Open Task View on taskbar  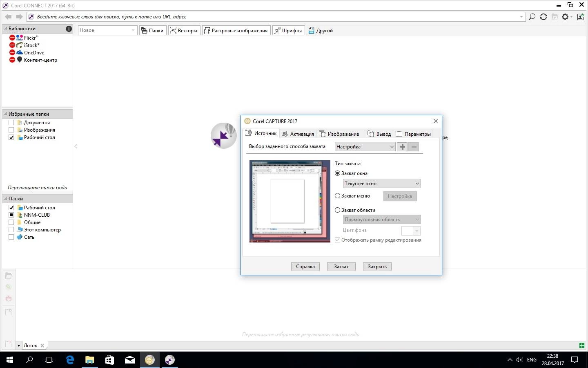49,360
